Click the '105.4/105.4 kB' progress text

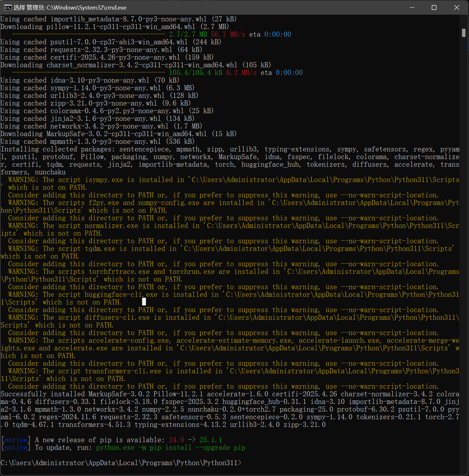click(196, 73)
